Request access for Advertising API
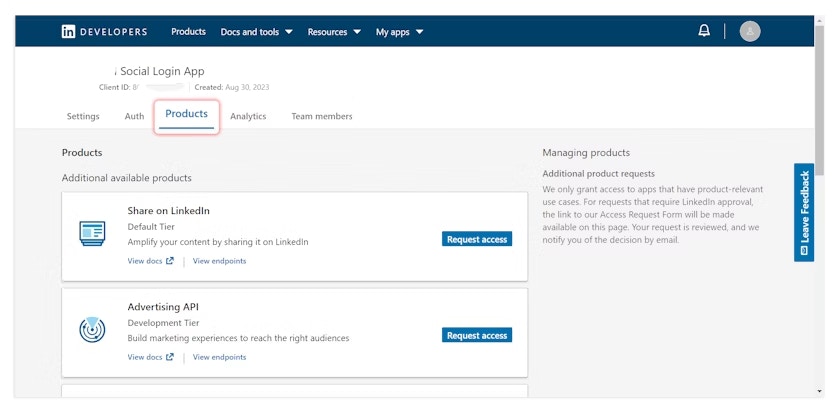 pos(477,335)
